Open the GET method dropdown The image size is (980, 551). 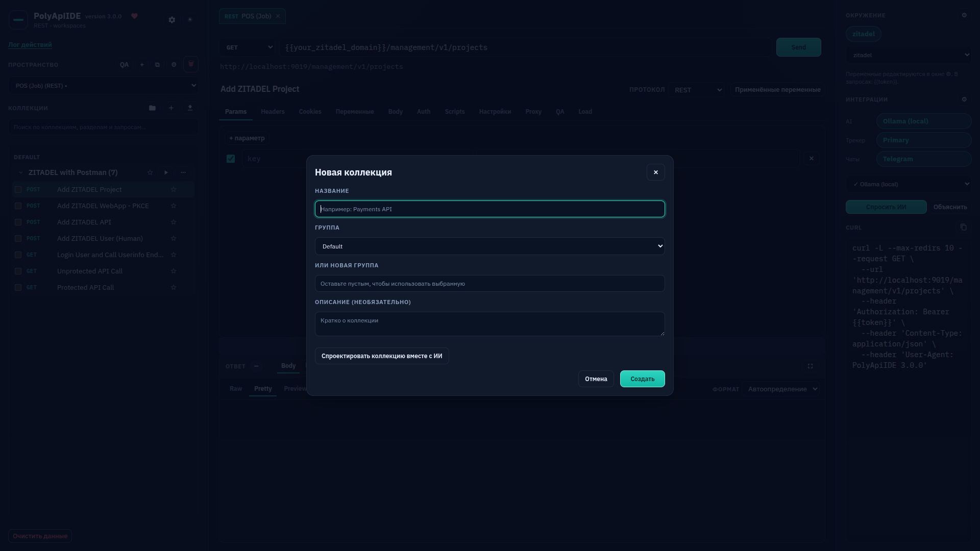point(248,47)
